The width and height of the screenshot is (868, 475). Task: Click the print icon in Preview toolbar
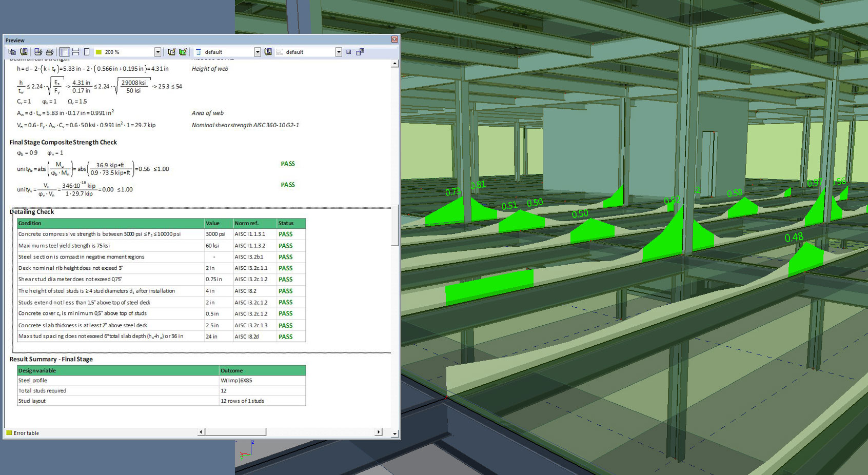(x=50, y=52)
